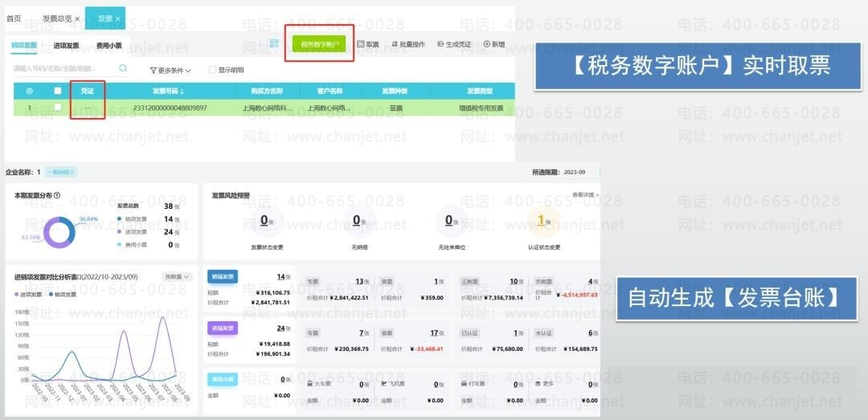Click the negative amount ¥-4,514,957.63
The height and width of the screenshot is (420, 868).
pyautogui.click(x=577, y=295)
